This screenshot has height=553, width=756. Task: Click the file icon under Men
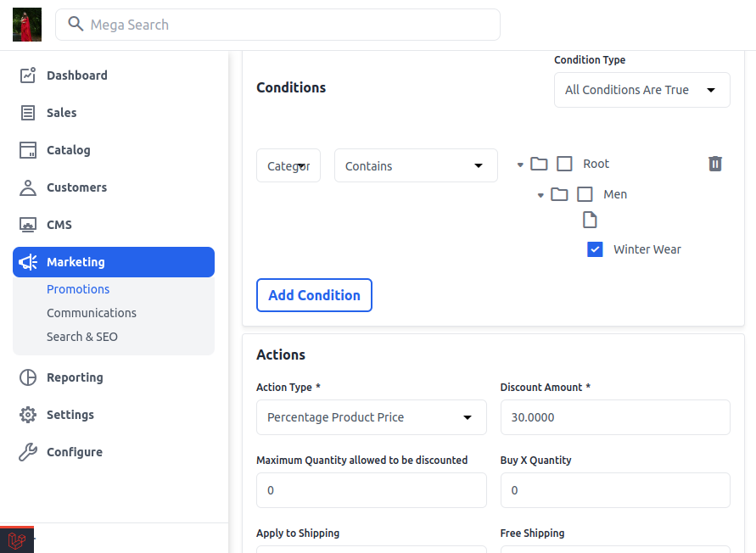[x=590, y=220]
